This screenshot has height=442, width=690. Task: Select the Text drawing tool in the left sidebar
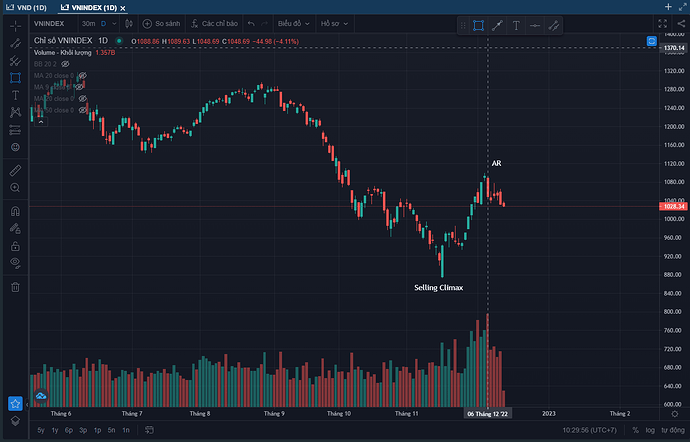[15, 94]
